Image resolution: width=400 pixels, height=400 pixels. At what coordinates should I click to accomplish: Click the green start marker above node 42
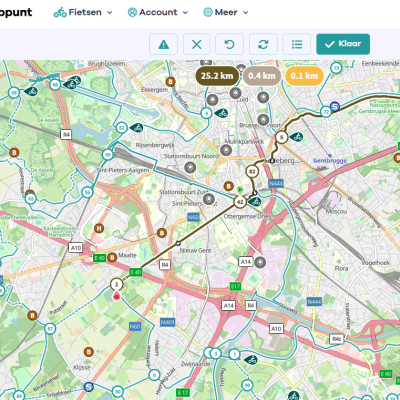click(240, 190)
